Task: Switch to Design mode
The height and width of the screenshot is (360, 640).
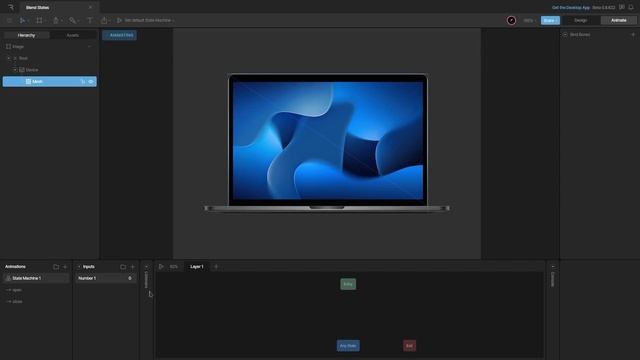Action: (x=581, y=20)
